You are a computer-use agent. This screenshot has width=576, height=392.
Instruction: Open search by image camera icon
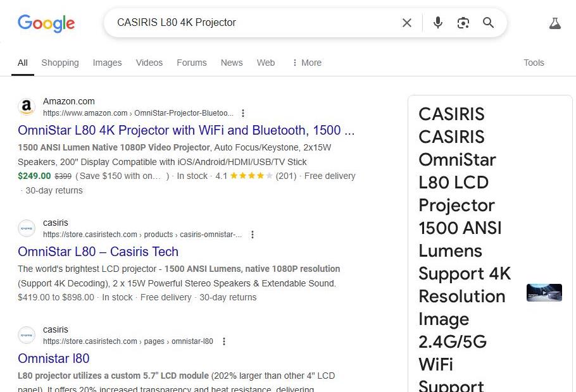click(x=463, y=23)
